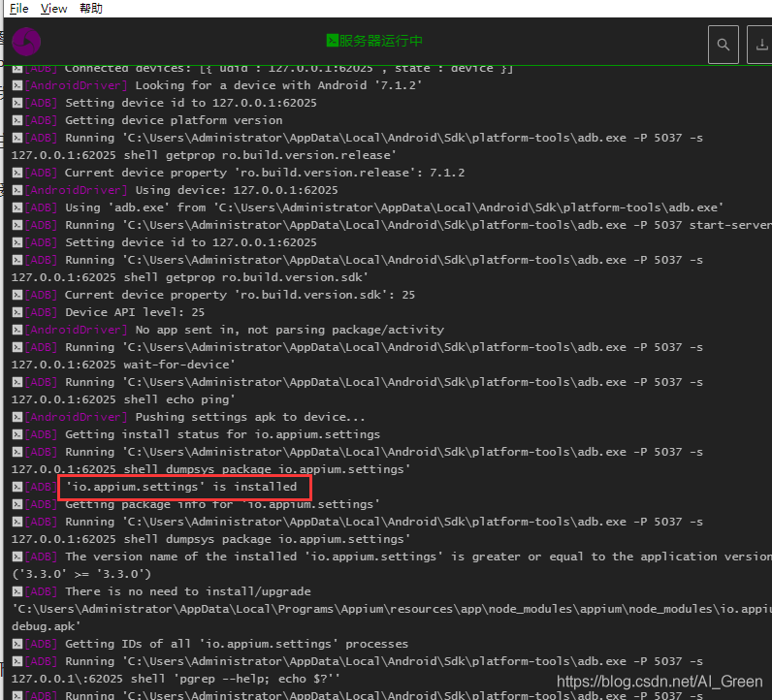This screenshot has height=700, width=772.
Task: Click the download raw logs button
Action: tap(760, 45)
